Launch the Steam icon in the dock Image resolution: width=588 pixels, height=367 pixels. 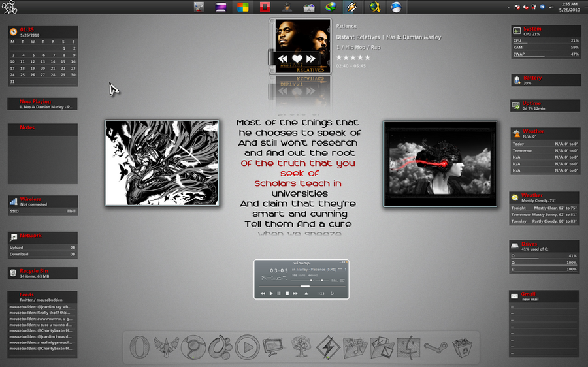435,347
